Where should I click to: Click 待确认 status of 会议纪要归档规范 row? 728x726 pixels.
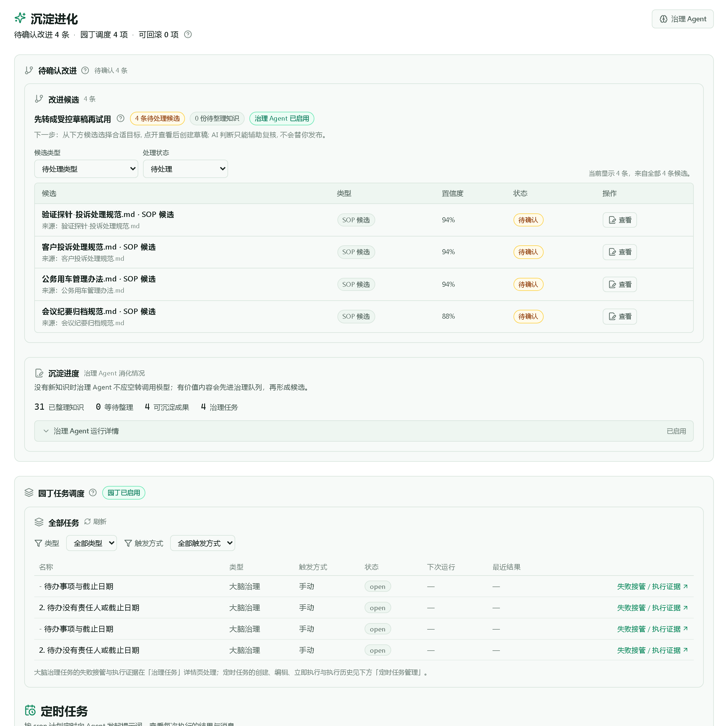click(528, 317)
